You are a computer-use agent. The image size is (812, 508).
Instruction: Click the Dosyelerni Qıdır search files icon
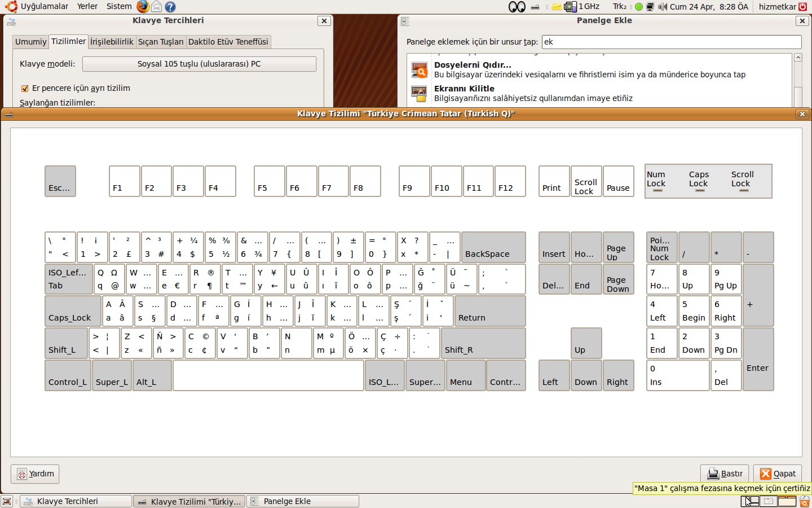(419, 70)
